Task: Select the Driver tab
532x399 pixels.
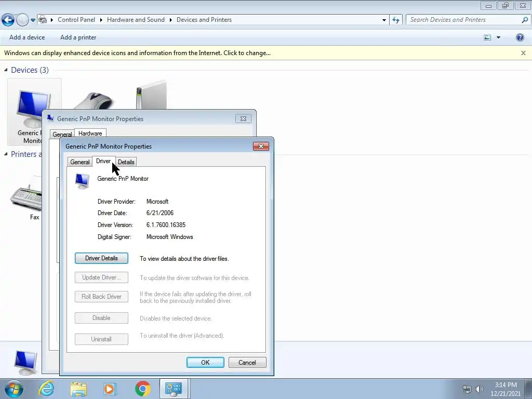Action: coord(103,161)
